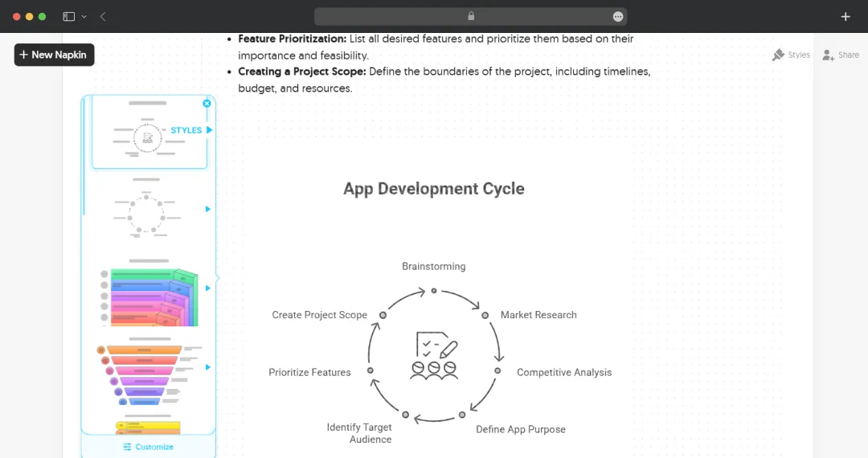Click the Creating a Project Scope text

click(444, 80)
